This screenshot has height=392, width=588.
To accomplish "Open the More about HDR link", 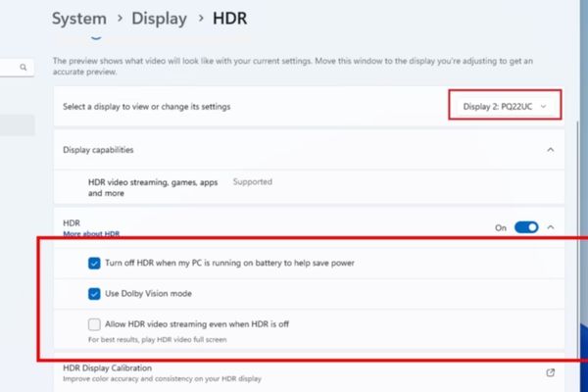I will coord(91,234).
